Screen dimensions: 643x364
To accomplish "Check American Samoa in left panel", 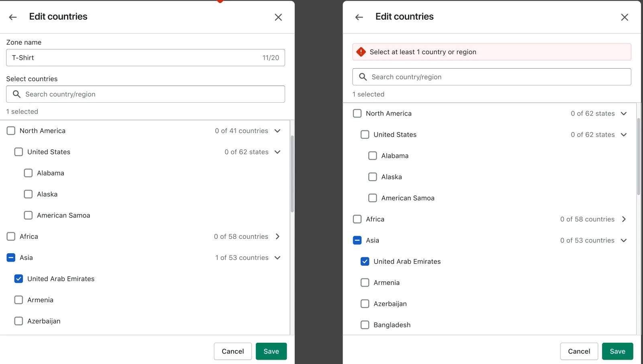I will (x=28, y=216).
